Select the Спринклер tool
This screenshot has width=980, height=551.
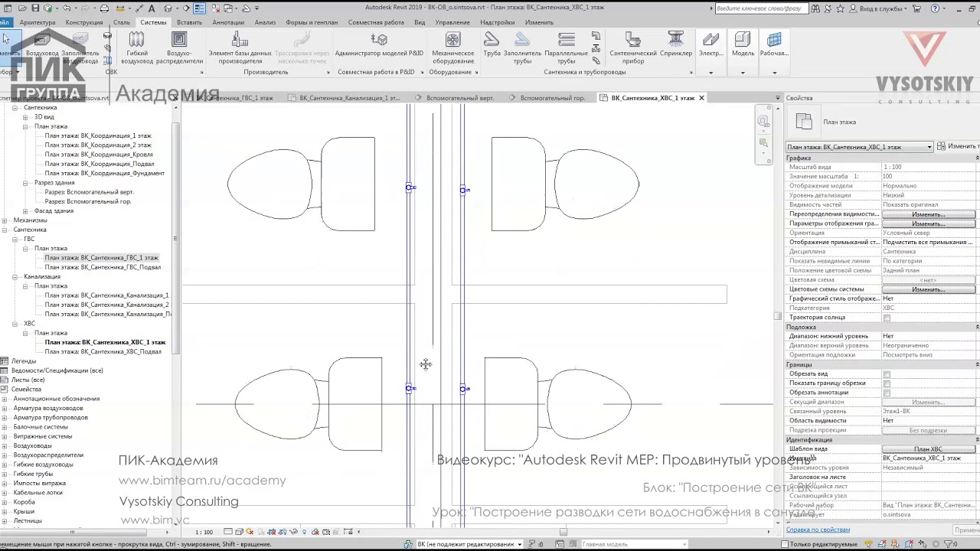[x=675, y=44]
